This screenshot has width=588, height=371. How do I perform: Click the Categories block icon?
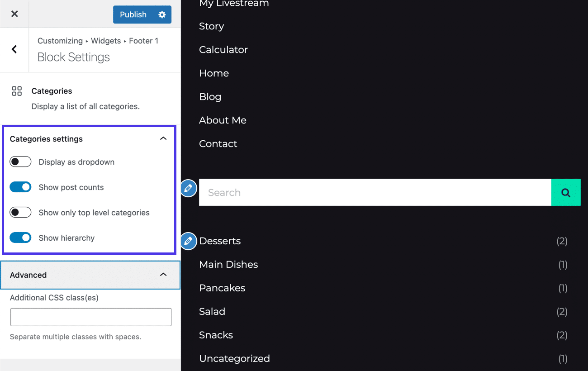pos(17,90)
